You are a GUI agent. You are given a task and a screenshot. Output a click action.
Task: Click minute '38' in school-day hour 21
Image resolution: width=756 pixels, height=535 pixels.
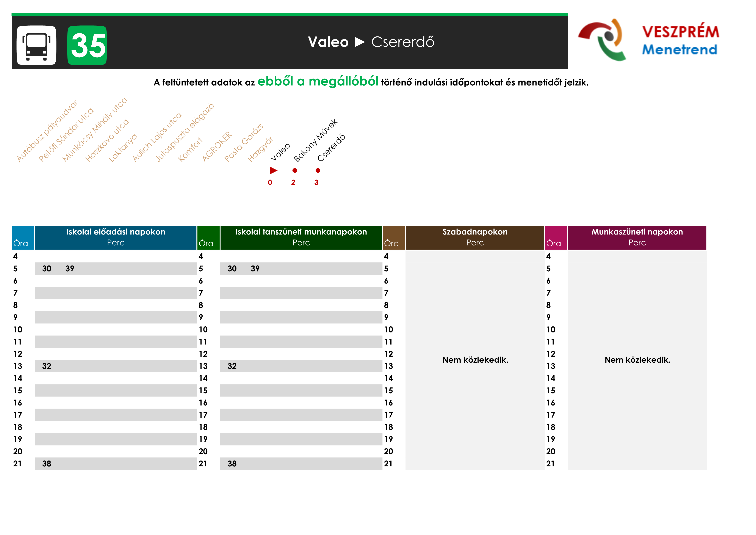click(46, 464)
